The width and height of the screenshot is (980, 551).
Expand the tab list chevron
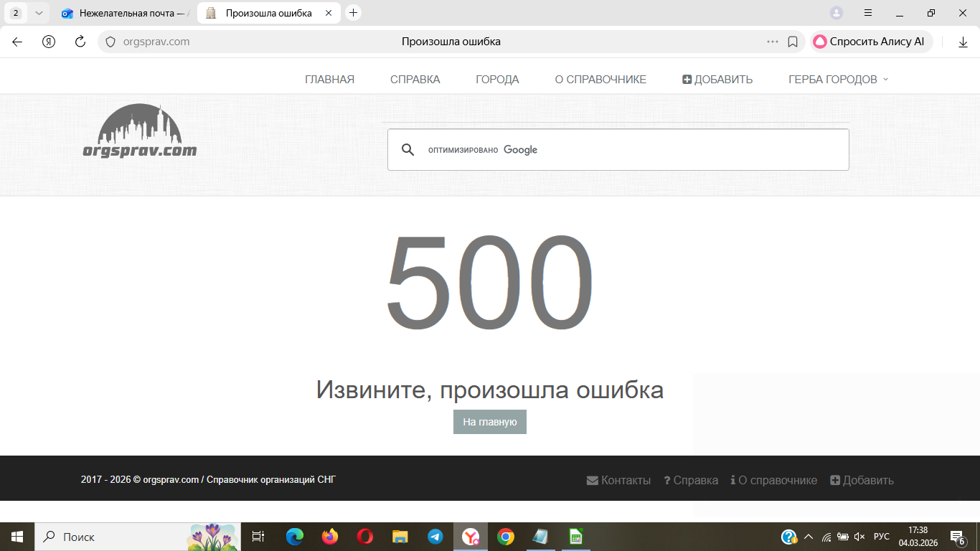39,13
